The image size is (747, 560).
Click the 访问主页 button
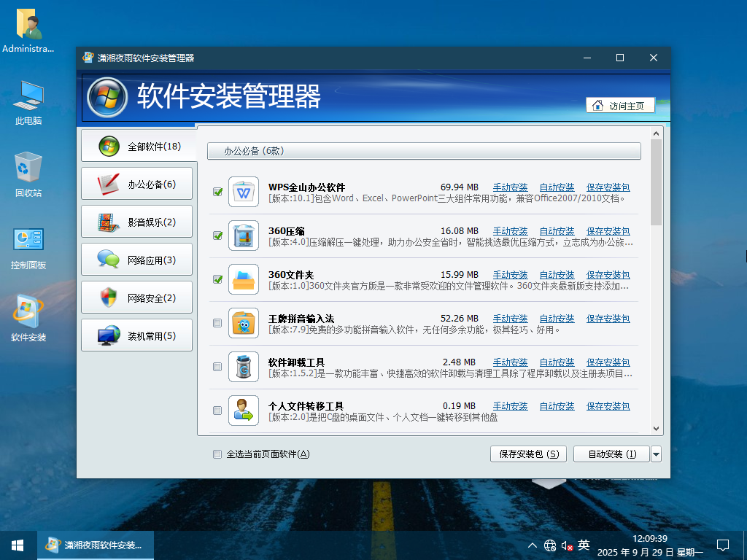(x=620, y=106)
